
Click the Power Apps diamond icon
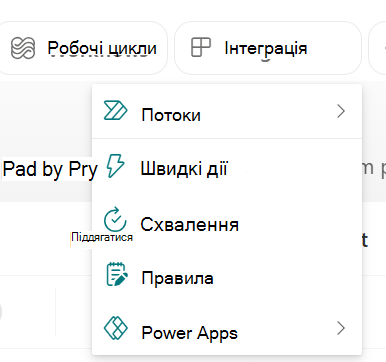coord(116,328)
